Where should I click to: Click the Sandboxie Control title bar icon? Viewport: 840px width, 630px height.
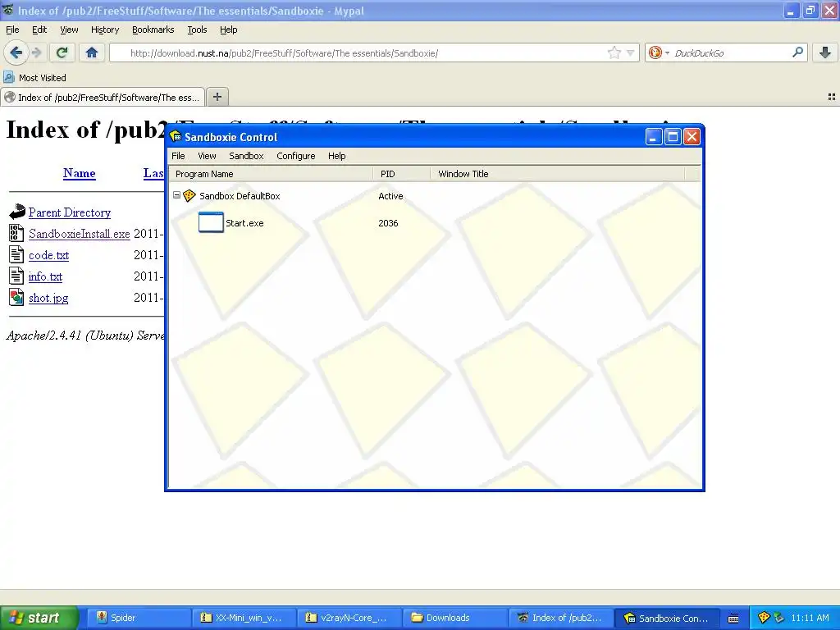pyautogui.click(x=176, y=137)
